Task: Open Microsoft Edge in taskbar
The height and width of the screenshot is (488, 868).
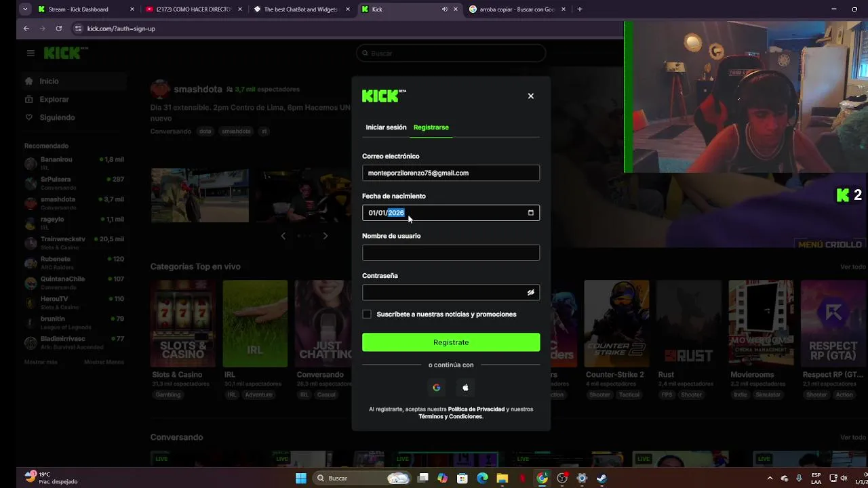Action: tap(482, 479)
